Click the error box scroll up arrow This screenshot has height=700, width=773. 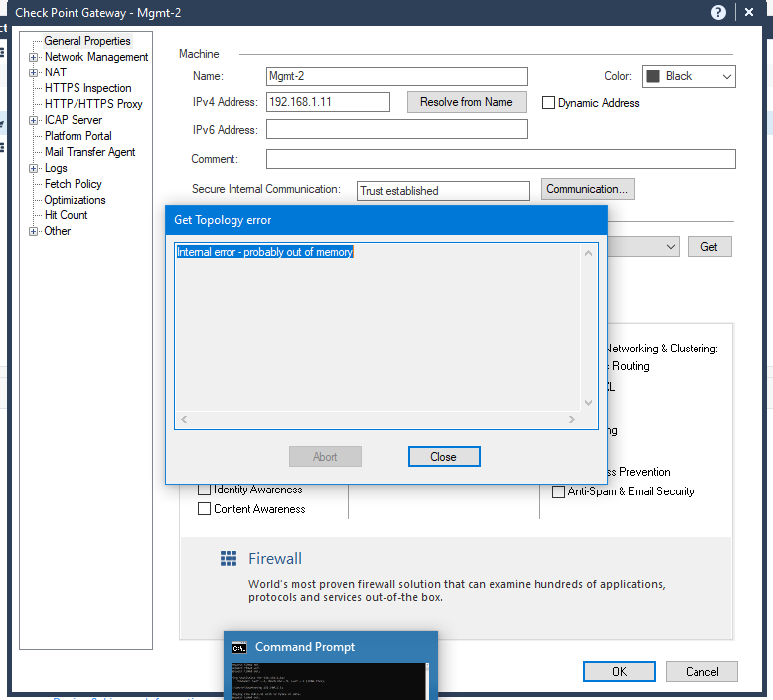tap(588, 253)
